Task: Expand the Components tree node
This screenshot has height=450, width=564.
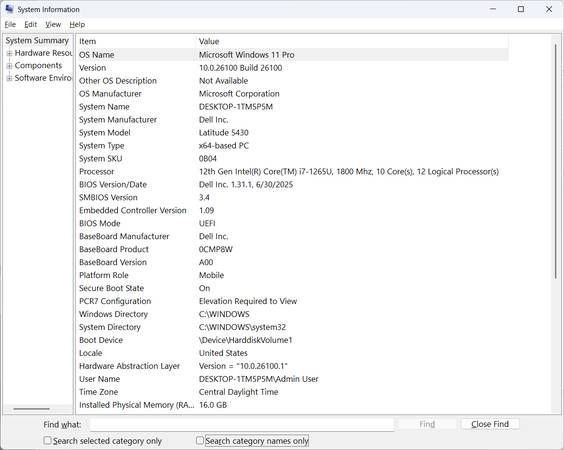Action: (x=10, y=66)
